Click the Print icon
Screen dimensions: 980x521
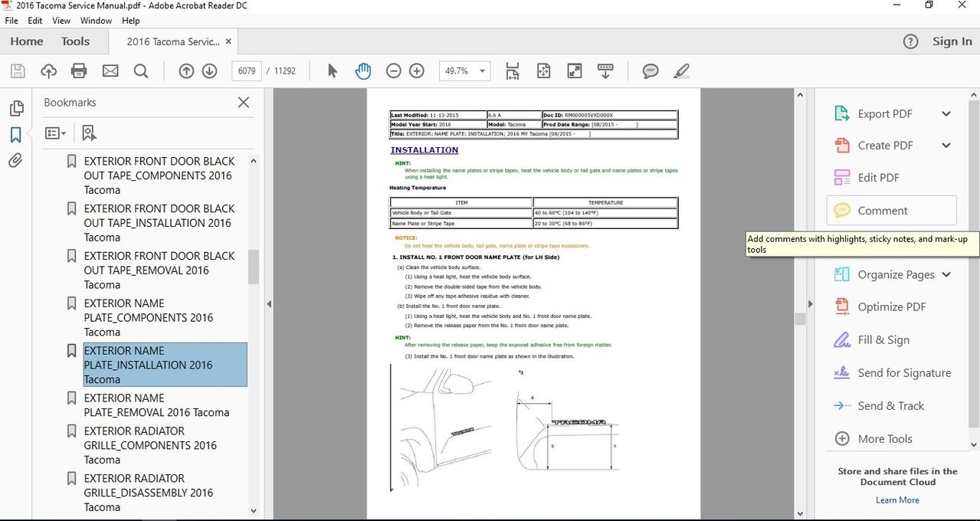79,71
